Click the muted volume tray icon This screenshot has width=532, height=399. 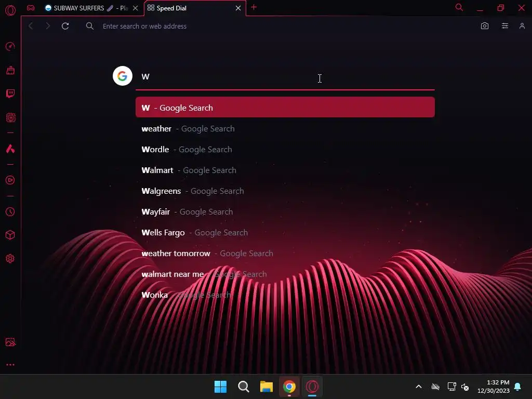coord(465,387)
